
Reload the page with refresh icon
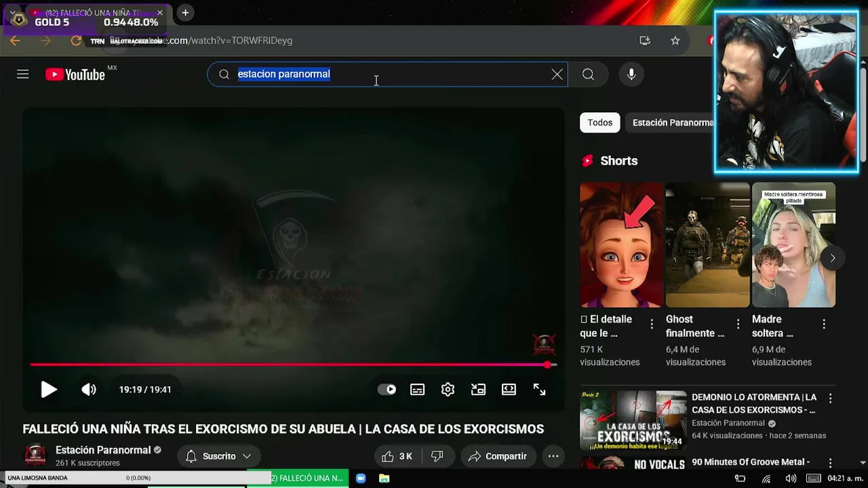[76, 41]
